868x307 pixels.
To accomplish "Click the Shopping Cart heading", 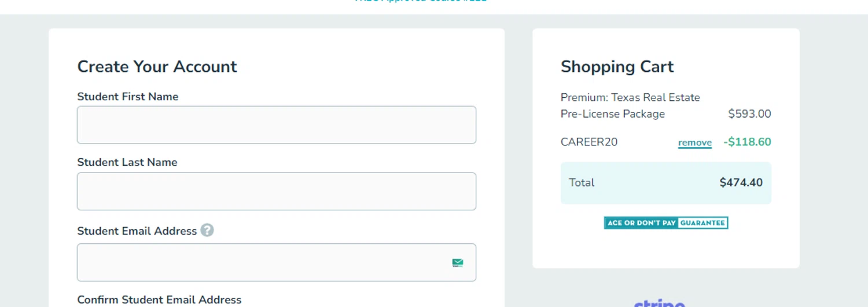I will 617,67.
